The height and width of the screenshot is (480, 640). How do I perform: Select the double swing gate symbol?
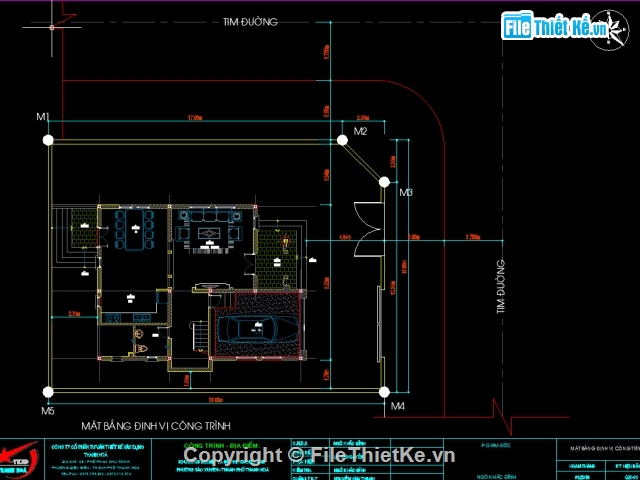click(369, 229)
